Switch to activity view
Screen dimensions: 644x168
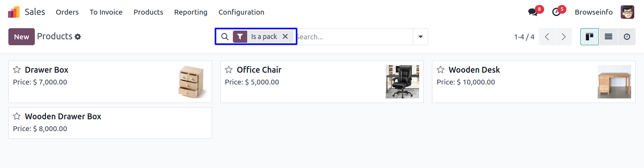[627, 37]
